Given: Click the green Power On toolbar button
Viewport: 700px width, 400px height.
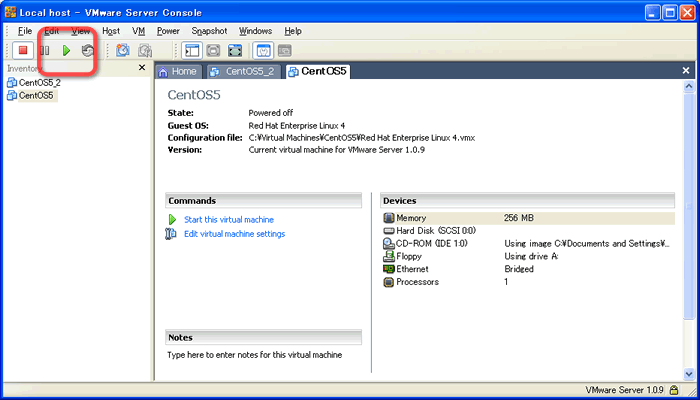Looking at the screenshot, I should point(67,50).
